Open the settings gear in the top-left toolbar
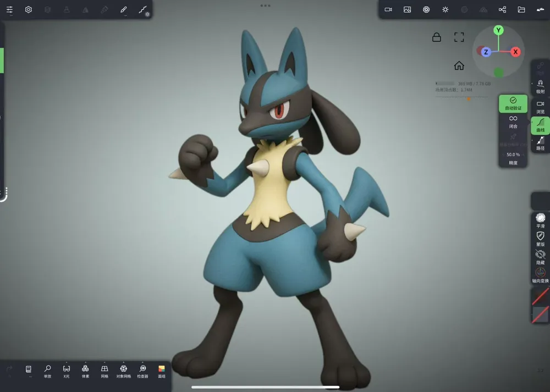Viewport: 550px width, 392px height. pyautogui.click(x=28, y=9)
